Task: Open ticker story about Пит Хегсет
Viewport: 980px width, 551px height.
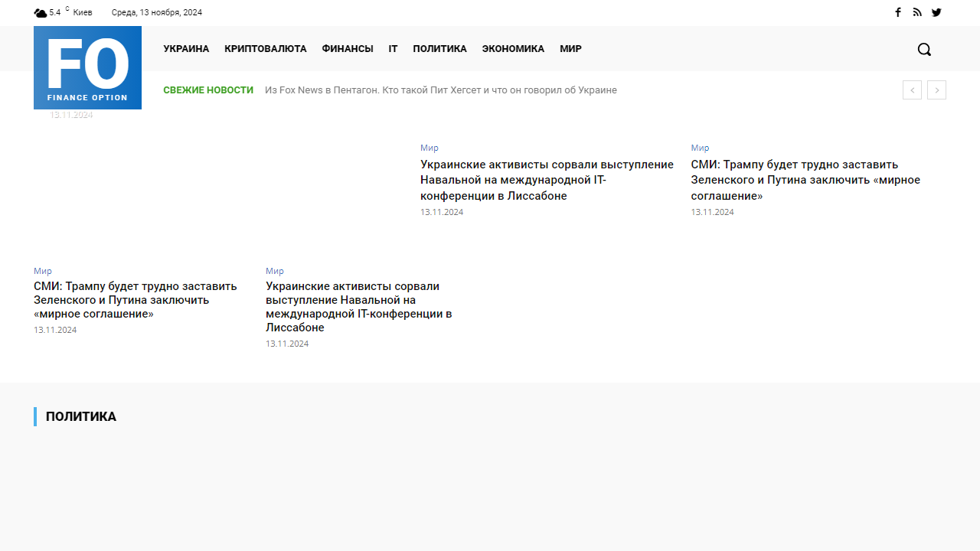Action: click(441, 90)
